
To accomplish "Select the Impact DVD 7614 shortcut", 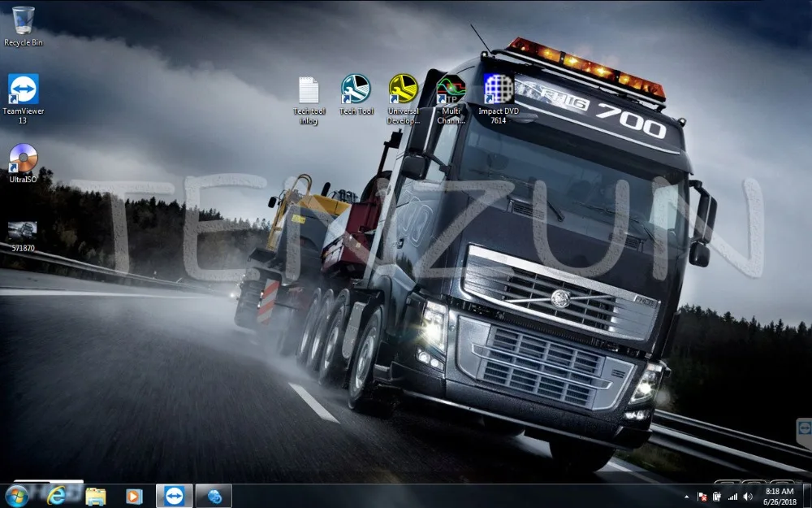I will (499, 99).
